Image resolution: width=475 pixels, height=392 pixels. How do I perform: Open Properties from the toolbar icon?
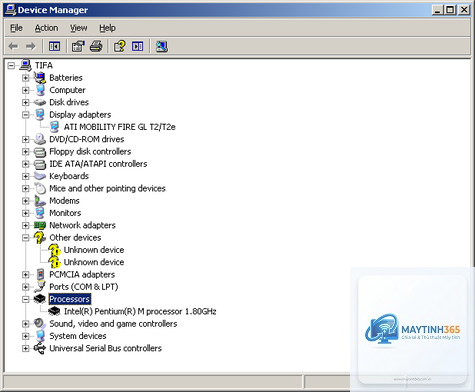pos(78,46)
